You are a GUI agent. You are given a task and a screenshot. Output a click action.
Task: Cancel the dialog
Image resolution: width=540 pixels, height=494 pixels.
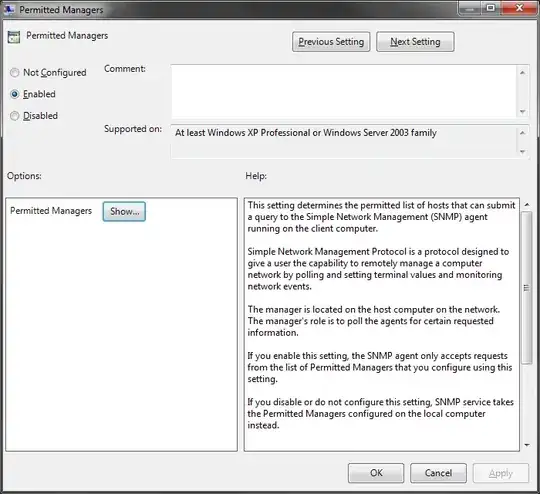(x=438, y=473)
